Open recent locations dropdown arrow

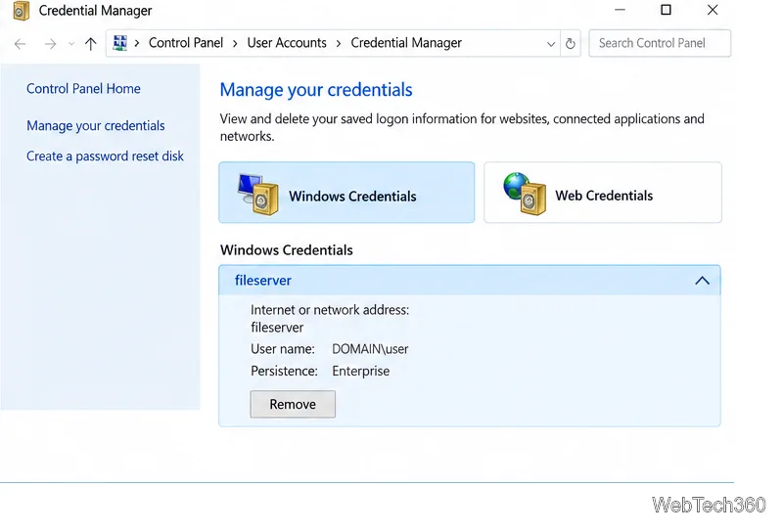71,44
